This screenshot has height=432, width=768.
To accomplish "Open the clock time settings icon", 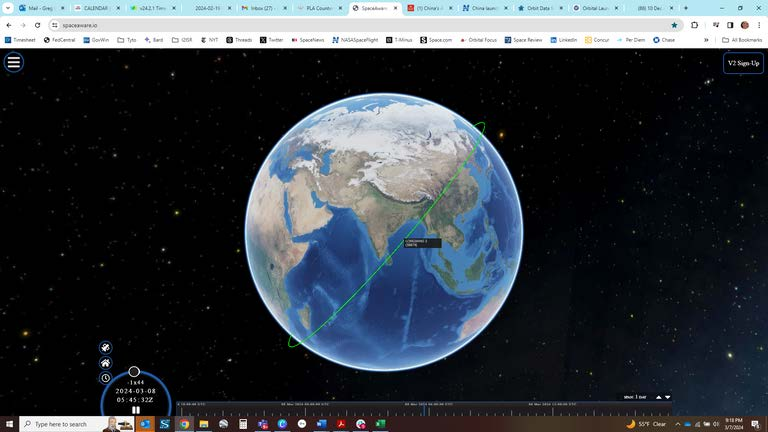I will (105, 378).
